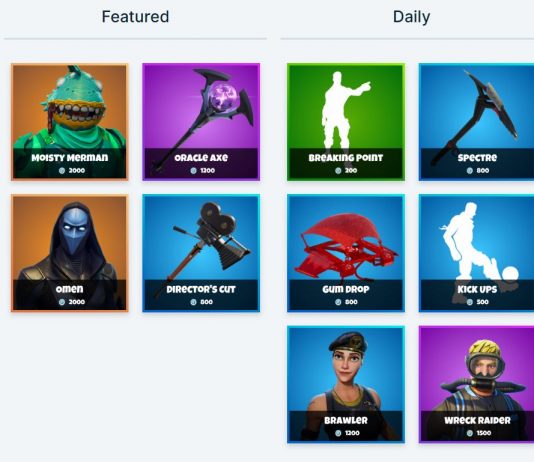Click V-Bucks icon on Wreck Raider price

(x=470, y=433)
